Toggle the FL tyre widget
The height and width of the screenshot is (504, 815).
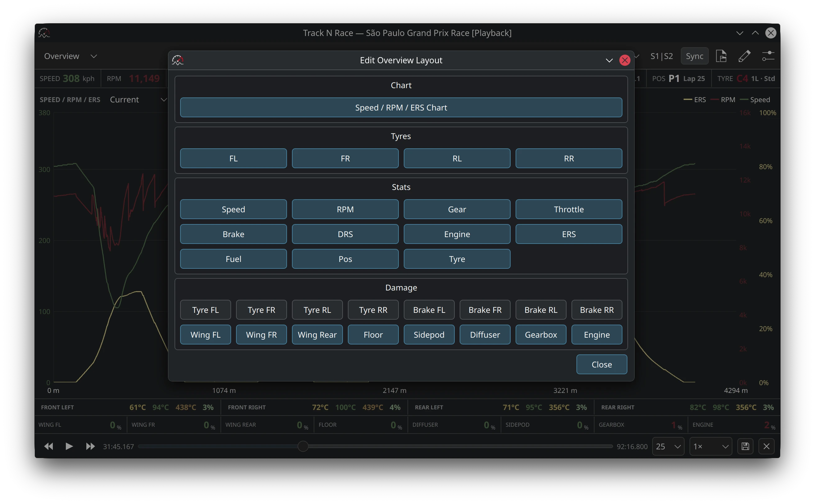pos(233,158)
